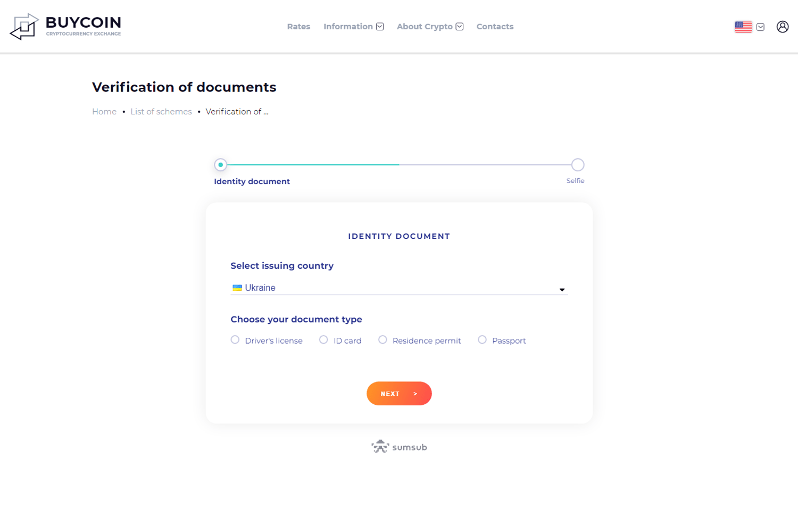Image resolution: width=798 pixels, height=532 pixels.
Task: Click the Ukraine country selection field
Action: point(399,288)
